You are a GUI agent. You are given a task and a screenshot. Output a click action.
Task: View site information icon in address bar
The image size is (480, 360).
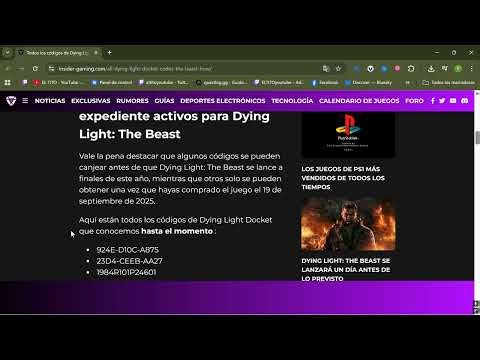click(x=51, y=69)
